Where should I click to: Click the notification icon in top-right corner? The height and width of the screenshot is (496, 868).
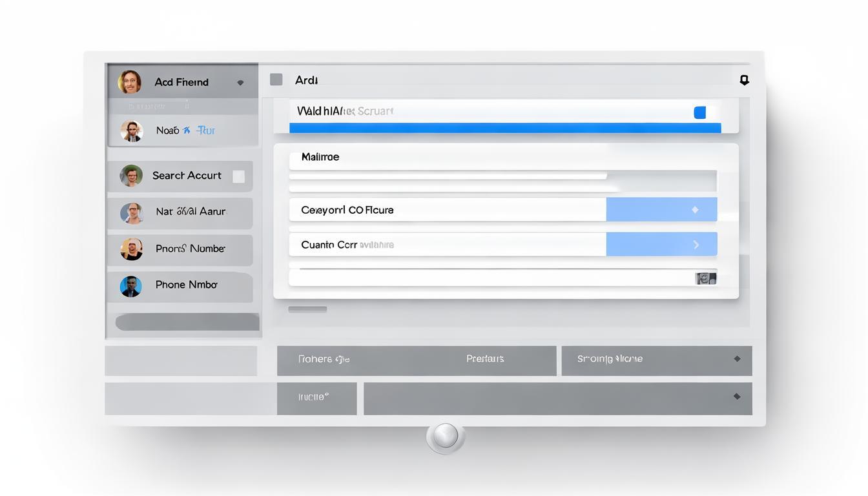click(744, 79)
